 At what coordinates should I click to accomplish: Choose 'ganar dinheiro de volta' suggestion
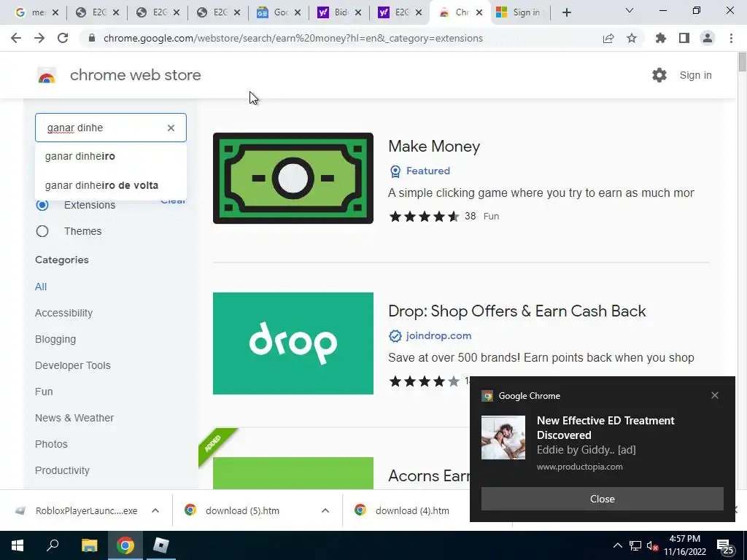[x=111, y=185]
